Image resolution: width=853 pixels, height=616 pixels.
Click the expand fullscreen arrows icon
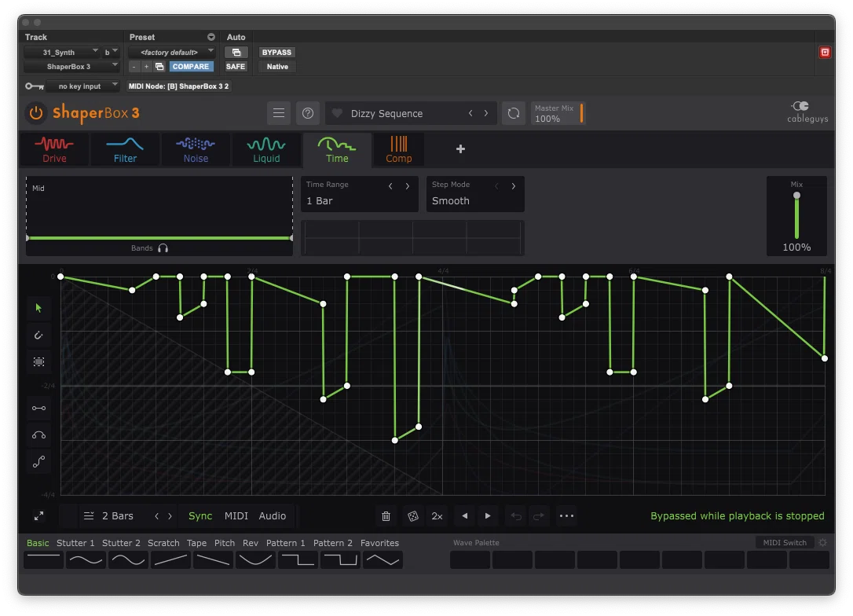click(38, 516)
